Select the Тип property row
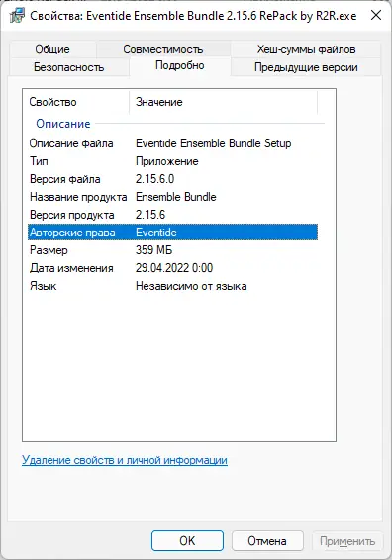 point(172,161)
